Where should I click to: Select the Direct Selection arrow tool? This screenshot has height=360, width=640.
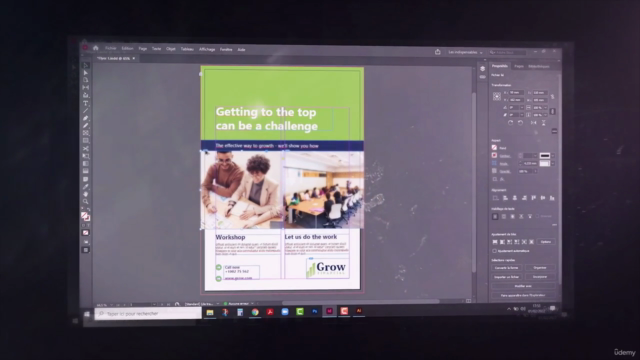86,73
